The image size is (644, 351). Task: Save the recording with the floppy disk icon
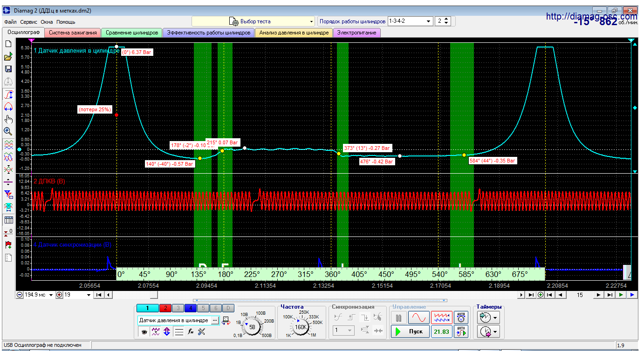click(8, 69)
